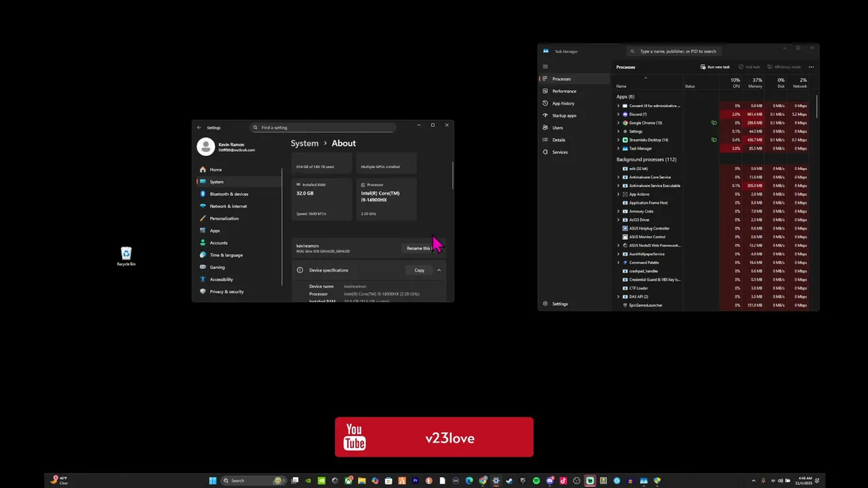
Task: Open the Recycle Bin desktop icon
Action: pos(126,256)
